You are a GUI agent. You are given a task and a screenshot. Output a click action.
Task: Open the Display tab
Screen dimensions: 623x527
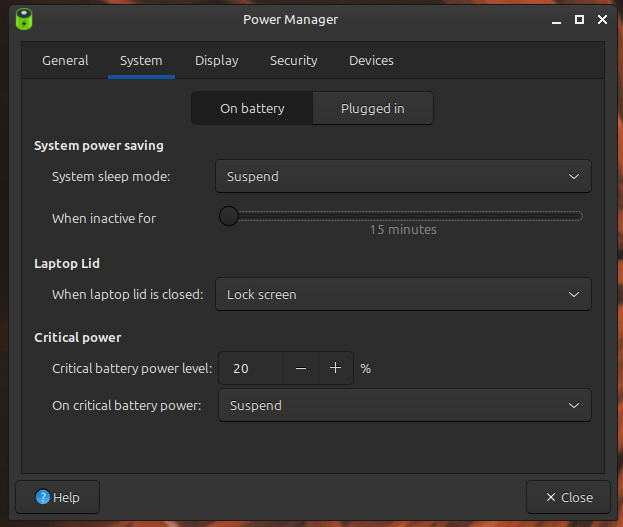(217, 60)
